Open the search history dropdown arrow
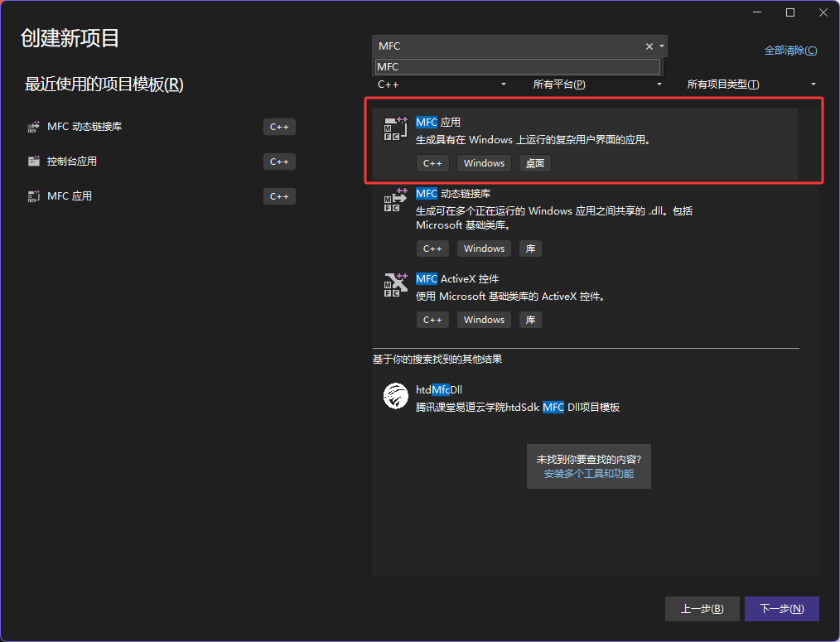 (662, 46)
